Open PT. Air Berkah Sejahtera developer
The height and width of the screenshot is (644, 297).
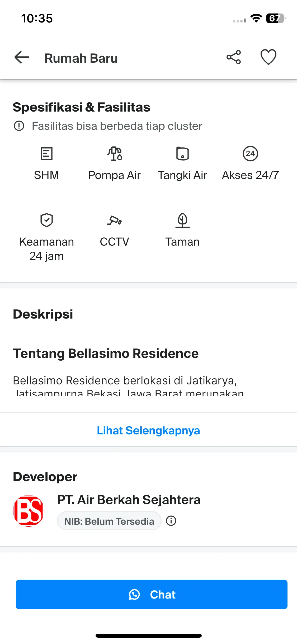tap(129, 500)
